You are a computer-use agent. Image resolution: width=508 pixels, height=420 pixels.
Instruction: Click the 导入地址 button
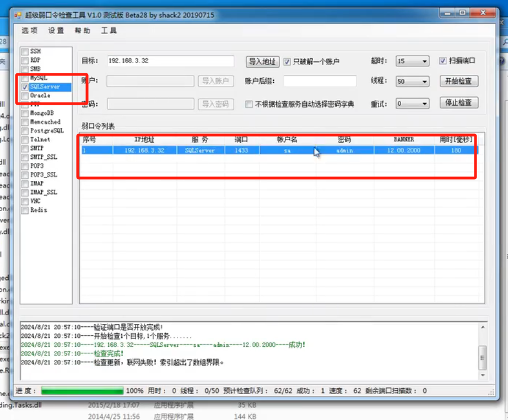[262, 62]
